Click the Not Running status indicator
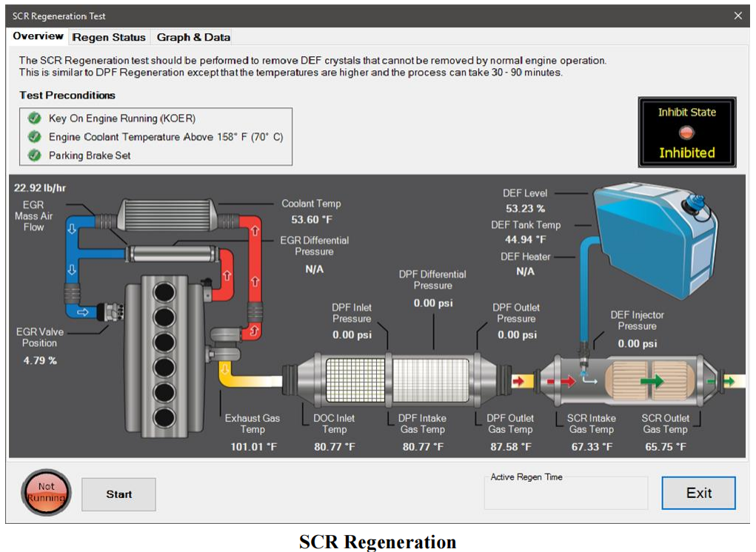The height and width of the screenshot is (552, 756). tap(47, 493)
